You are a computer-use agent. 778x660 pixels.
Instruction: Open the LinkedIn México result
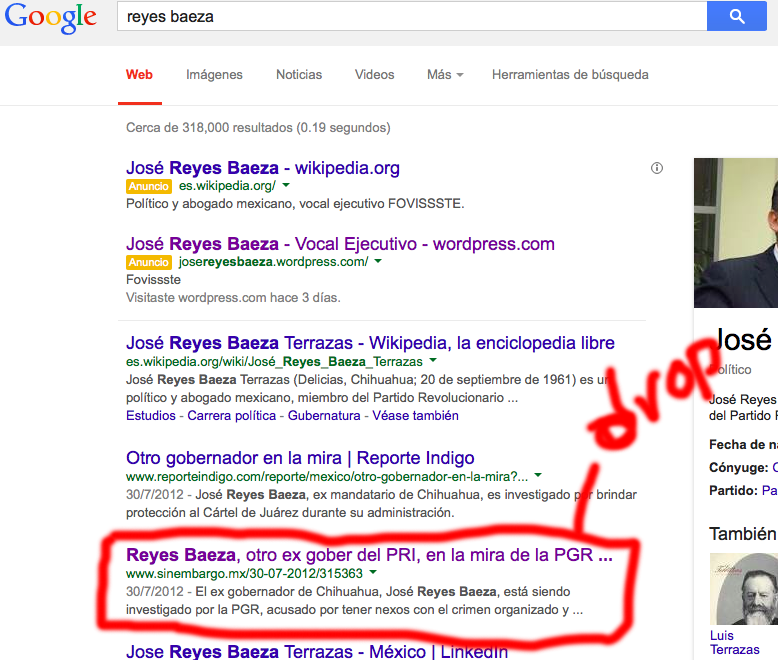[x=317, y=651]
